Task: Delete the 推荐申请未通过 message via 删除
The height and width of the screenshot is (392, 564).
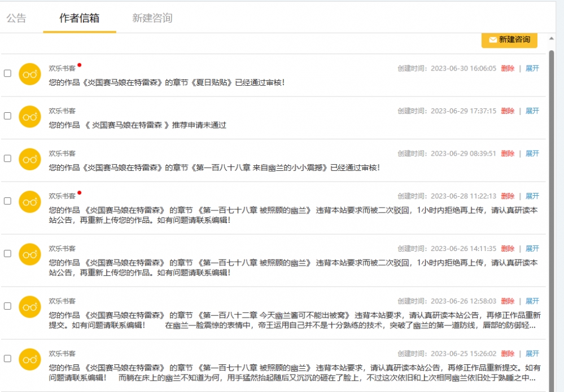Action: point(508,110)
